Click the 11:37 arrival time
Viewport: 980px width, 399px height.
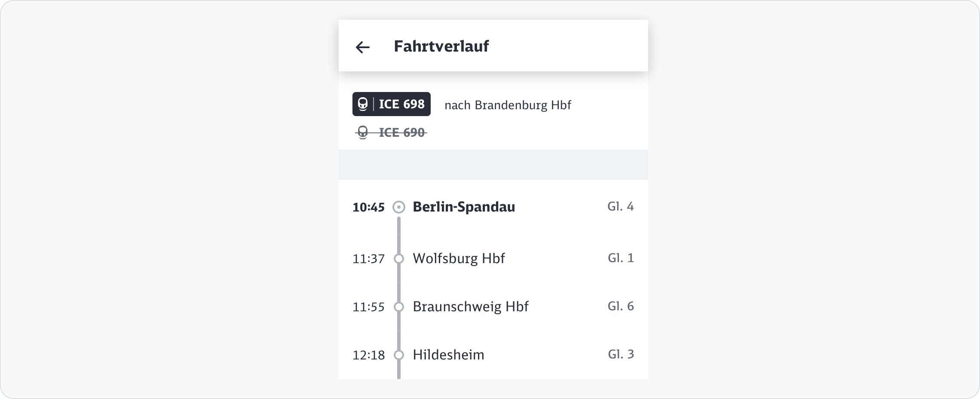pyautogui.click(x=368, y=259)
